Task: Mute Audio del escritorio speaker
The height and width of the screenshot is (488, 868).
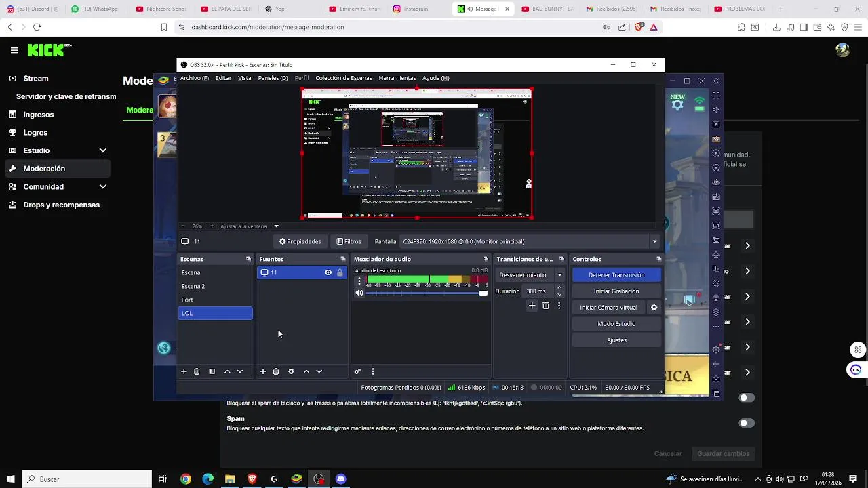Action: point(359,293)
